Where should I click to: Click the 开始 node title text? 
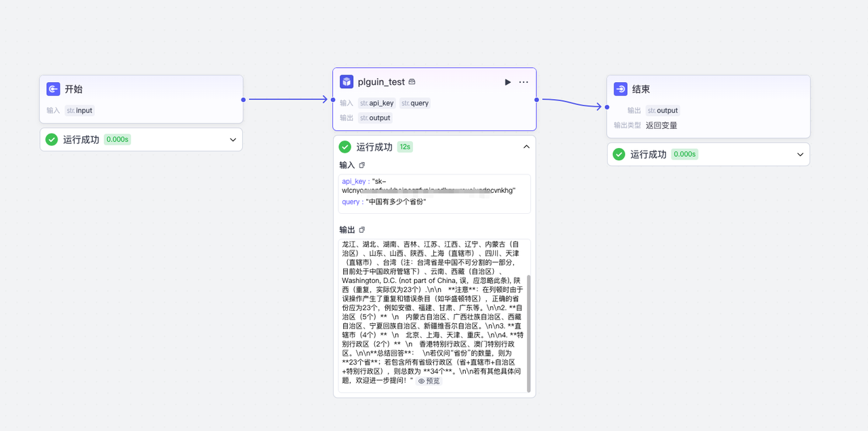click(x=74, y=89)
